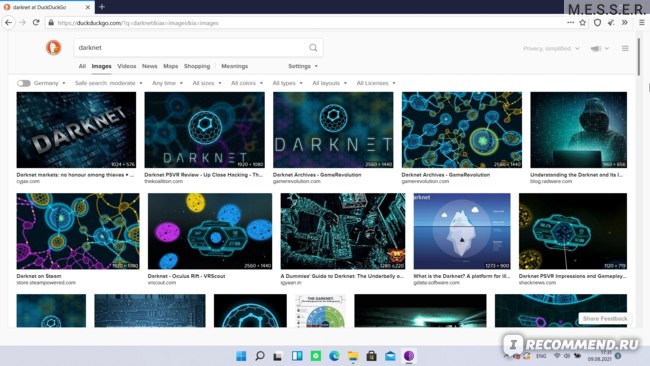Open the toolbar overflow chevrons
The image size is (650, 366).
pyautogui.click(x=625, y=23)
